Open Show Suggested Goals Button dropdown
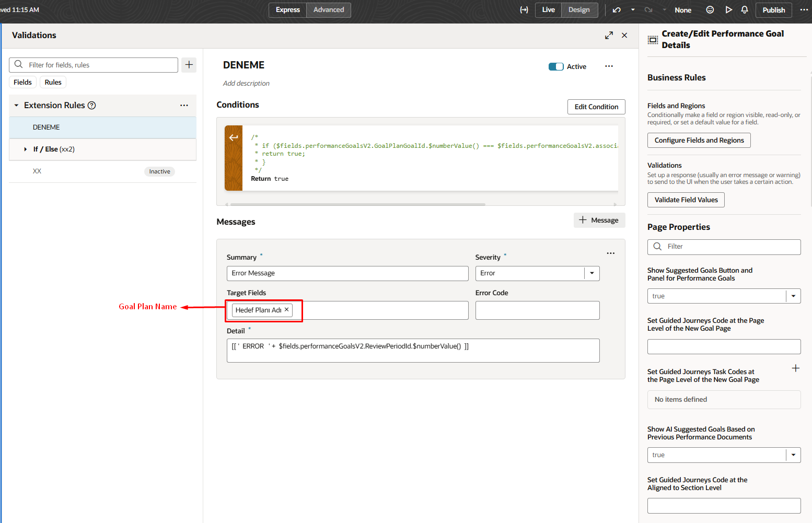The image size is (812, 523). [793, 296]
